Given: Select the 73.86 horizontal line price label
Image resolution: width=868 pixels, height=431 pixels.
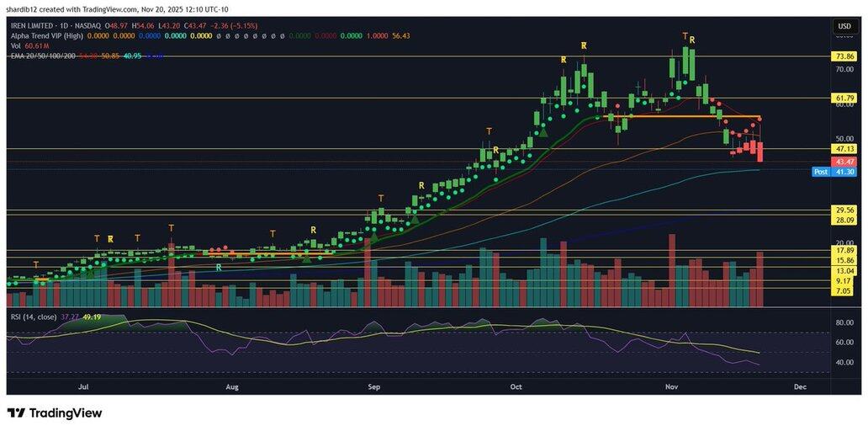Looking at the screenshot, I should pos(844,56).
